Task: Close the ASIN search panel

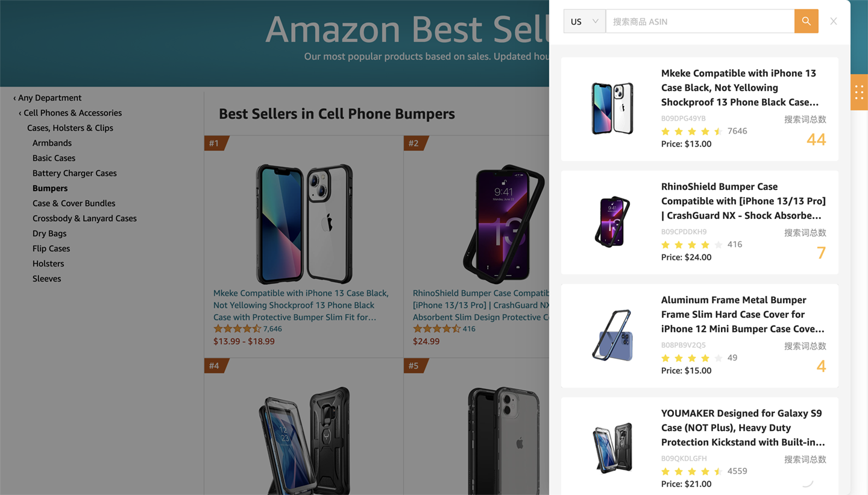Action: click(834, 21)
